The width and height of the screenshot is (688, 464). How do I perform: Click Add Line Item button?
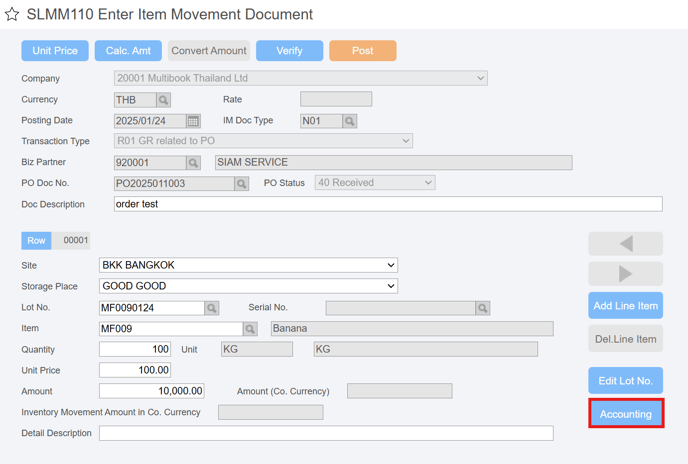tap(625, 306)
